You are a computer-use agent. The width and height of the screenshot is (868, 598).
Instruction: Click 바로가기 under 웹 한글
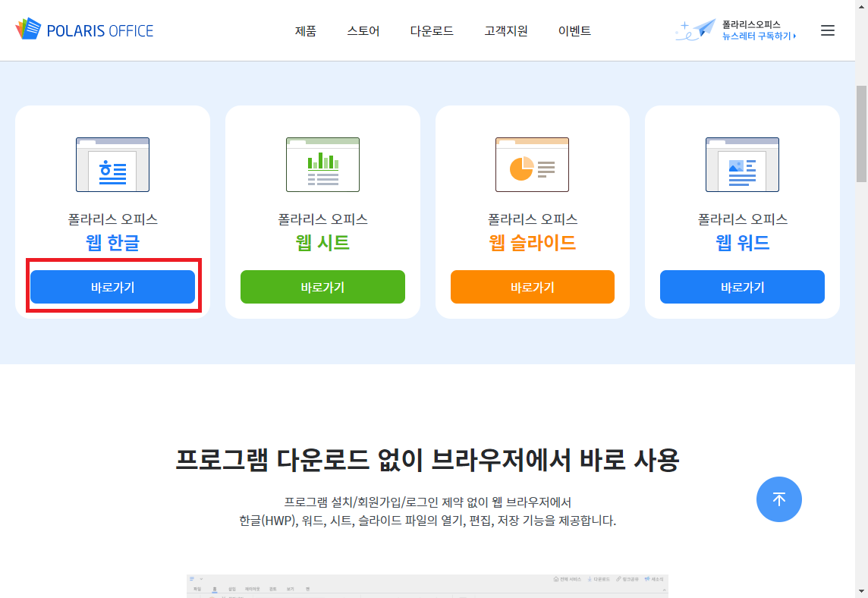(112, 286)
